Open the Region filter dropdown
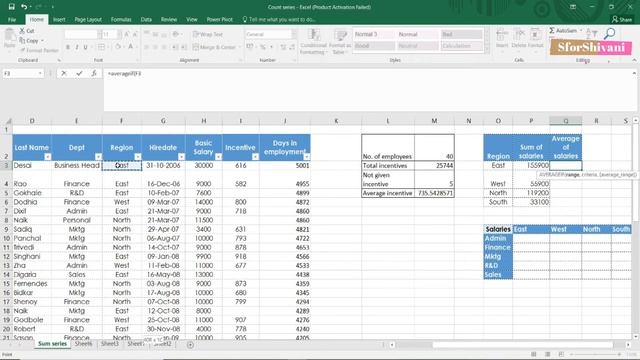Image resolution: width=640 pixels, height=360 pixels. 138,157
